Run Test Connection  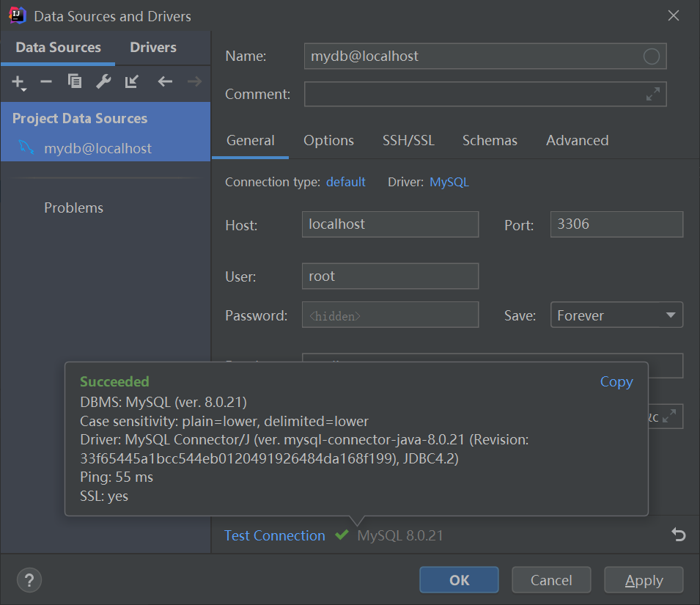[x=274, y=535]
